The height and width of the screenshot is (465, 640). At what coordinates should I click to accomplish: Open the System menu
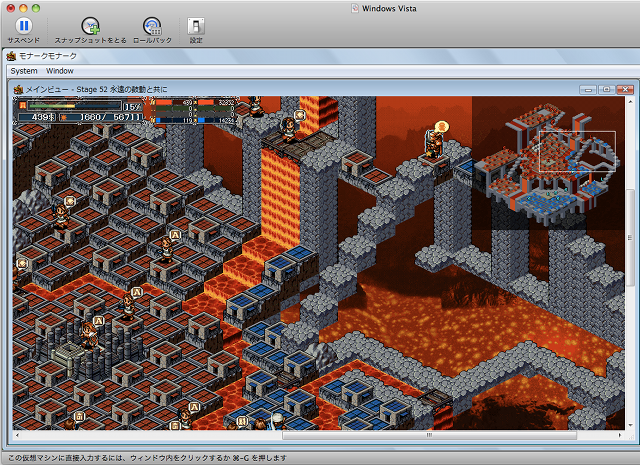(24, 71)
